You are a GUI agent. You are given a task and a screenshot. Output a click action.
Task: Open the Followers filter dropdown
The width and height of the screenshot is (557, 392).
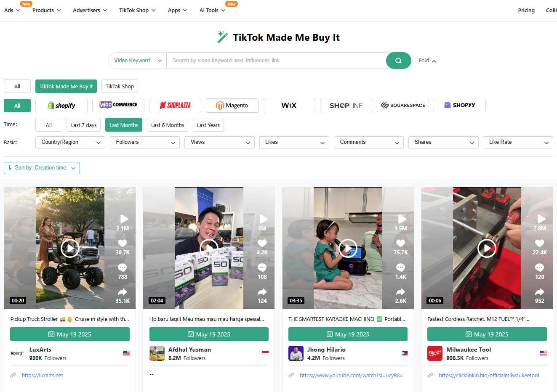pos(145,142)
